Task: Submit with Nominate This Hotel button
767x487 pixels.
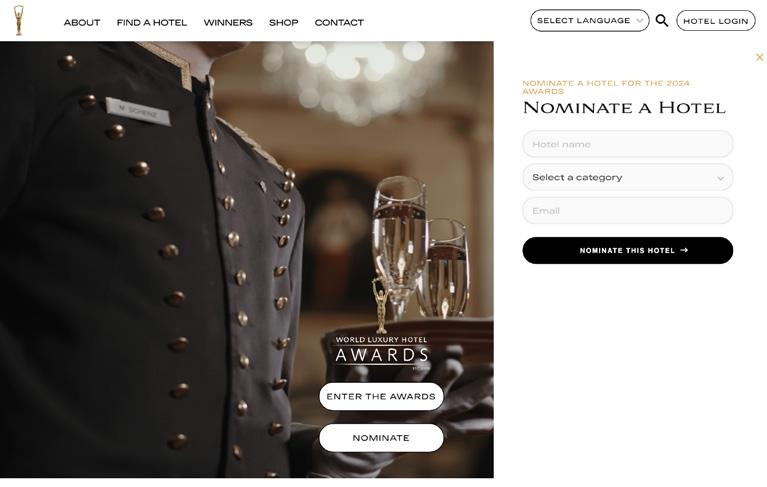Action: tap(628, 250)
